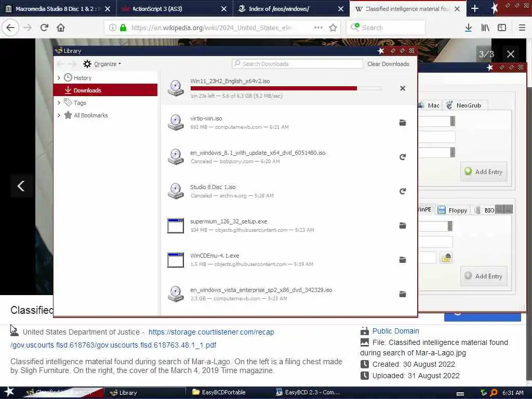The height and width of the screenshot is (399, 532).
Task: Open the Public Domain license link
Action: (395, 331)
